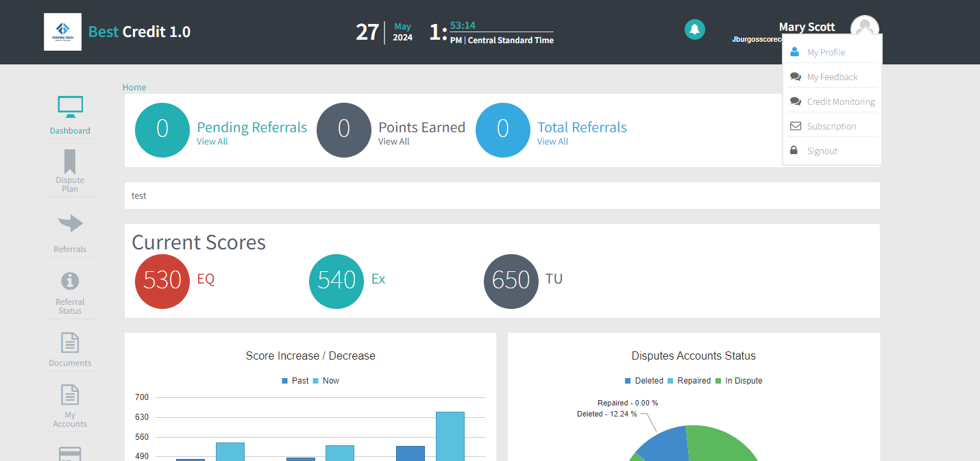Click the Disputes Accounts Status title

[694, 356]
